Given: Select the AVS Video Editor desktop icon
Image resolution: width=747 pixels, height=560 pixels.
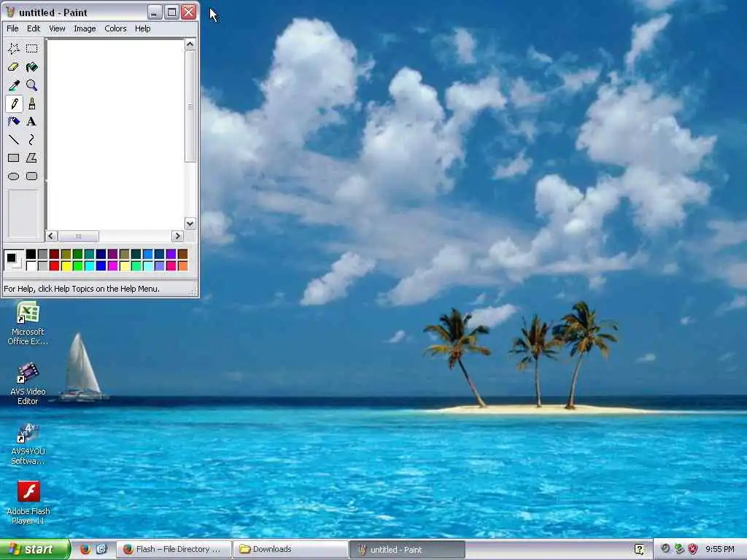Looking at the screenshot, I should point(28,384).
